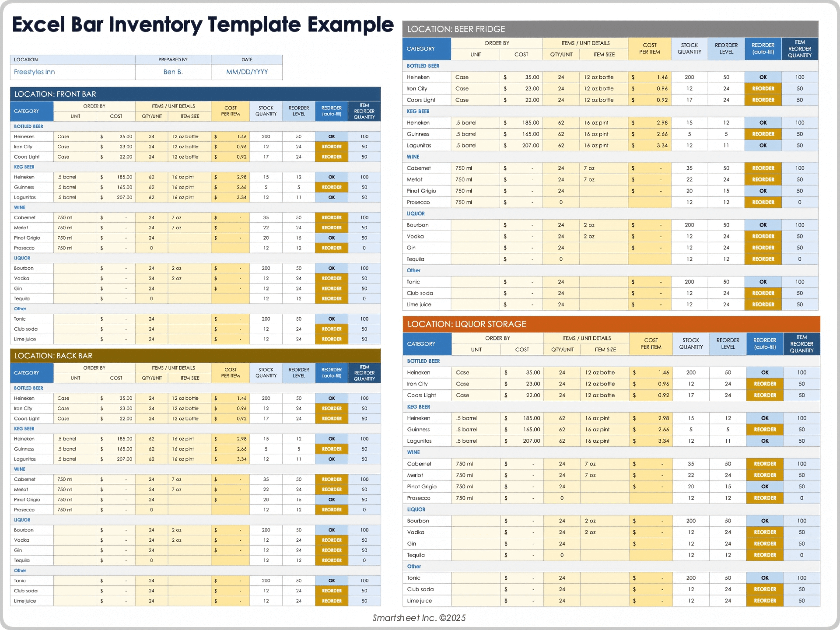
Task: Click the Prepared By entry Ben B.
Action: tap(173, 72)
